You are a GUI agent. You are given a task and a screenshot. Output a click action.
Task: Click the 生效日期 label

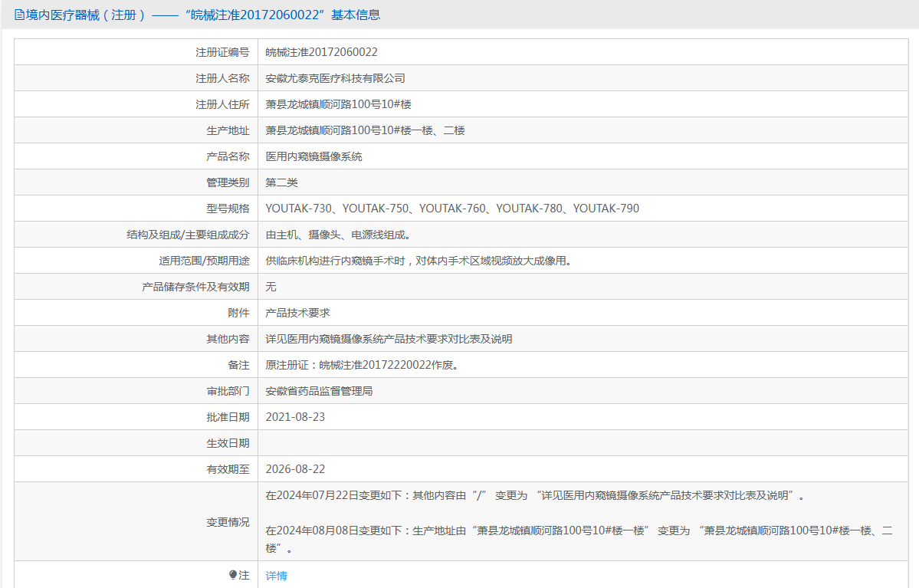(228, 443)
